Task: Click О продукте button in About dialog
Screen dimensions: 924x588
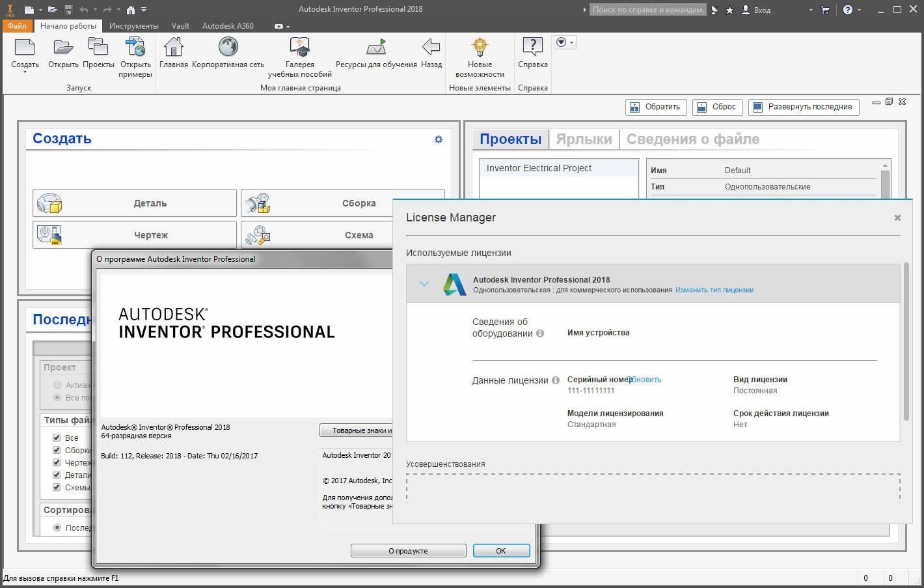Action: (408, 551)
